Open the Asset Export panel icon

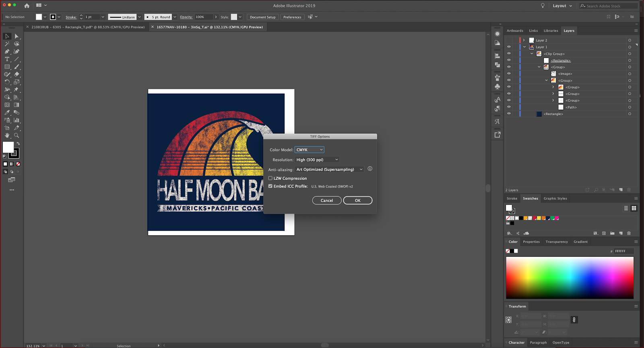point(497,135)
